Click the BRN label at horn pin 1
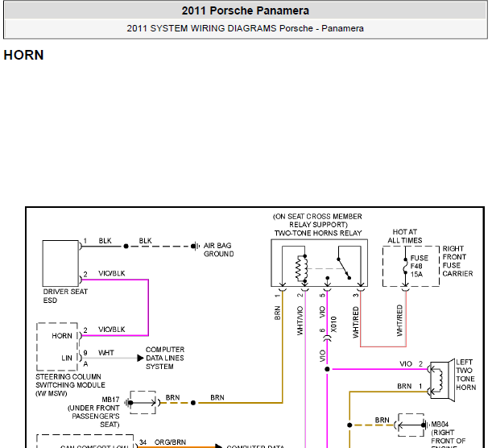This screenshot has height=448, width=492. click(404, 386)
